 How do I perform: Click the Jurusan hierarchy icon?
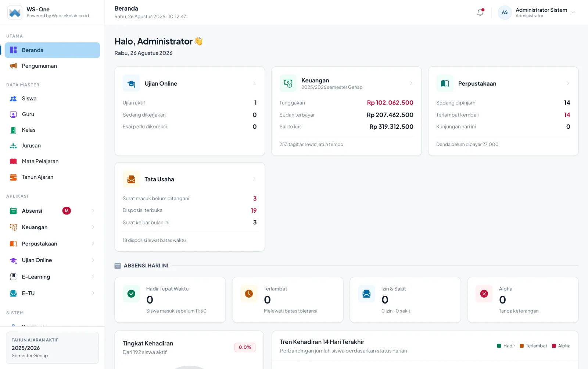[13, 146]
